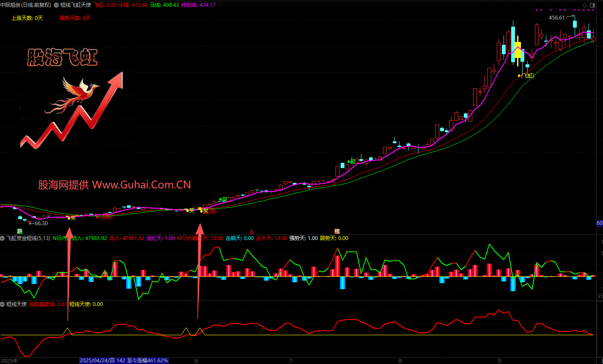Viewport: 603px width, 364px height.
Task: Click the 2025/04/24 date info label
Action: pyautogui.click(x=124, y=361)
